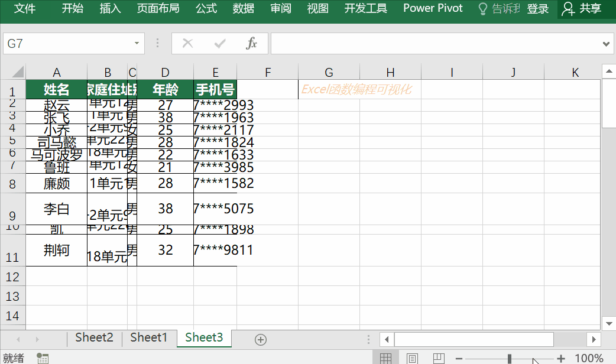
Task: Click the 100% zoom level
Action: (589, 358)
